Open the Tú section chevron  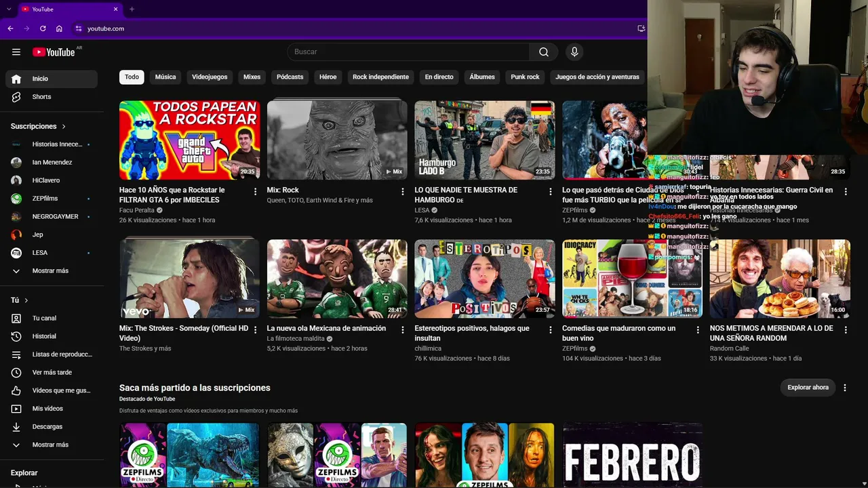click(26, 300)
